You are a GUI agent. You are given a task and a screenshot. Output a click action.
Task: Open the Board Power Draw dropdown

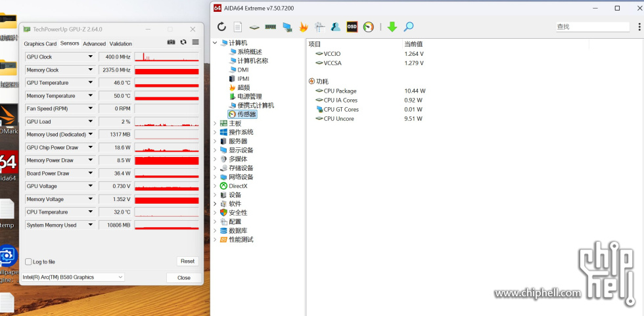click(91, 173)
